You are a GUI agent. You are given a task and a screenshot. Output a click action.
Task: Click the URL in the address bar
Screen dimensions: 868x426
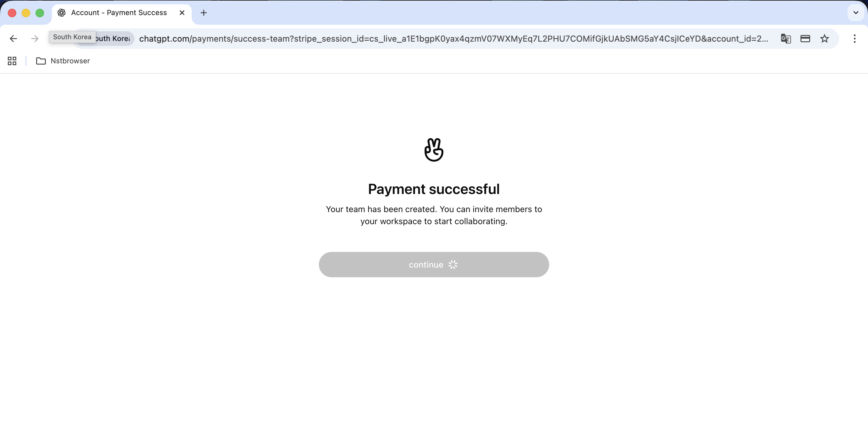[x=454, y=38]
